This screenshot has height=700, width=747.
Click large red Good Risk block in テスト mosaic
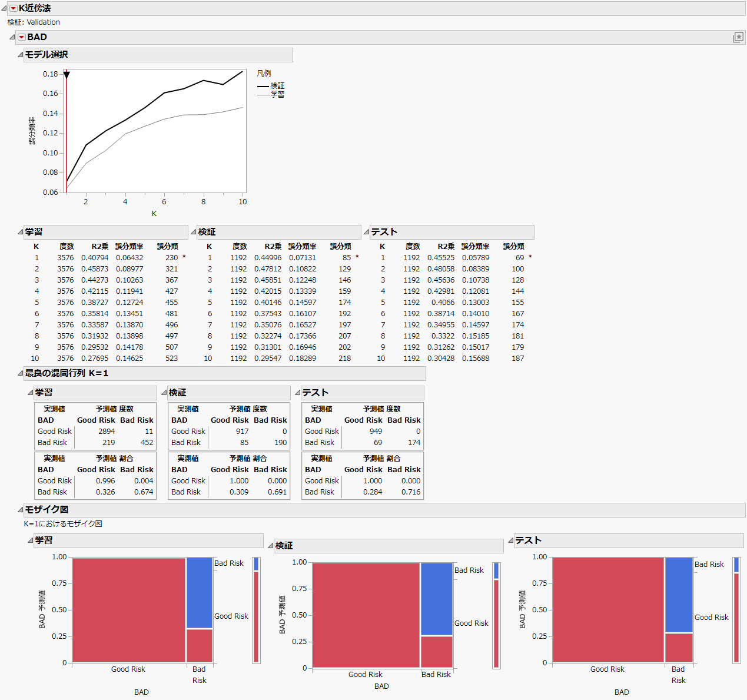[x=609, y=610]
